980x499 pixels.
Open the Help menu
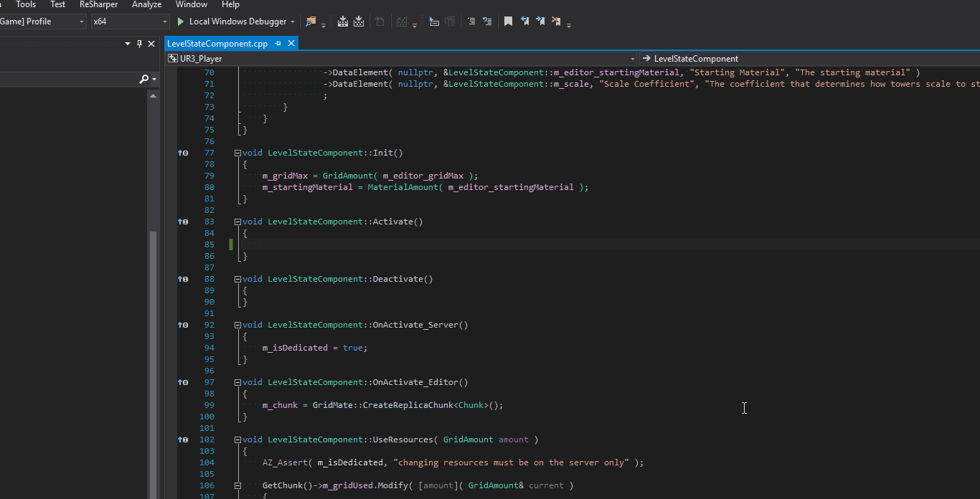pos(230,4)
